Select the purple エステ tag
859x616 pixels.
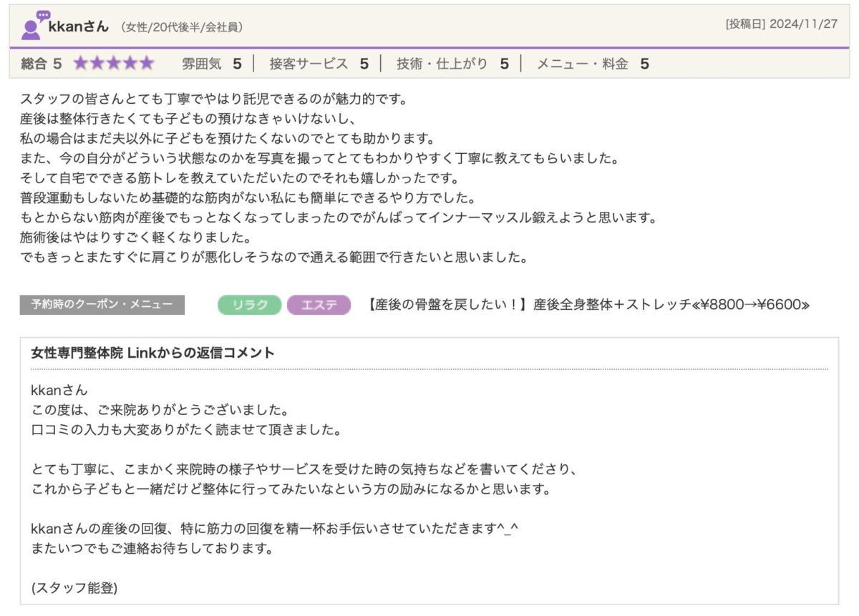(319, 305)
